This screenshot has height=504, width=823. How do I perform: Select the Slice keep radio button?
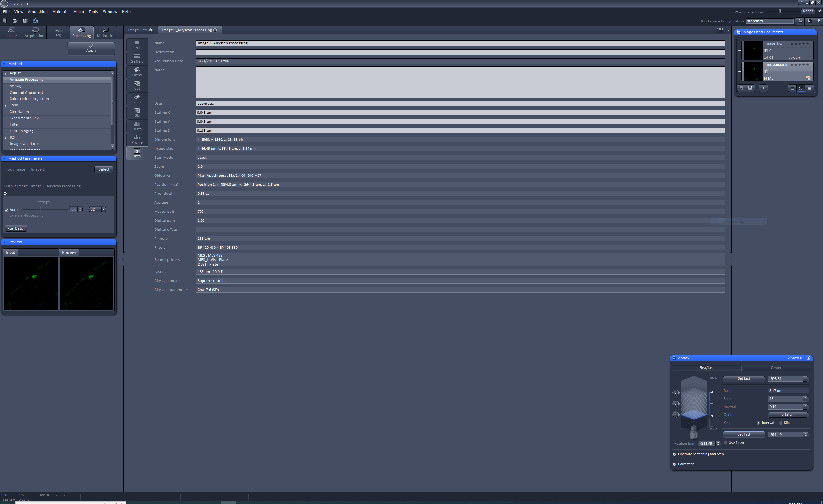click(x=781, y=423)
